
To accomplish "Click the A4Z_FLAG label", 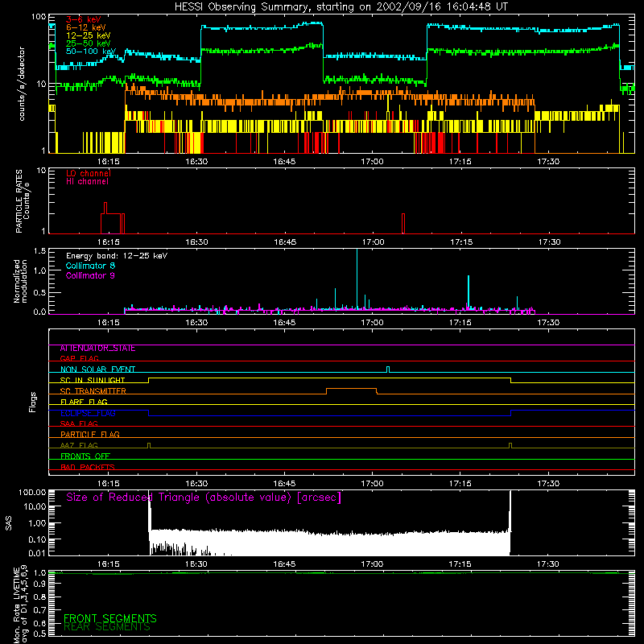I will click(x=79, y=446).
